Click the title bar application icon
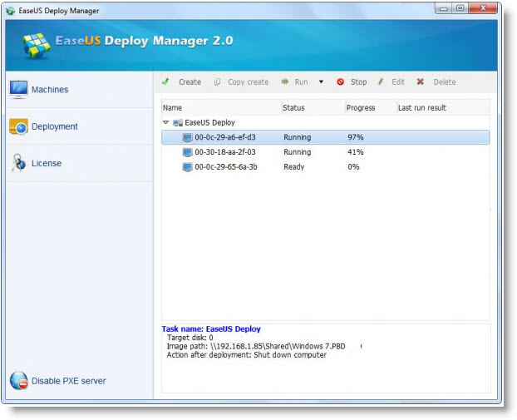Image resolution: width=517 pixels, height=420 pixels. coord(11,11)
